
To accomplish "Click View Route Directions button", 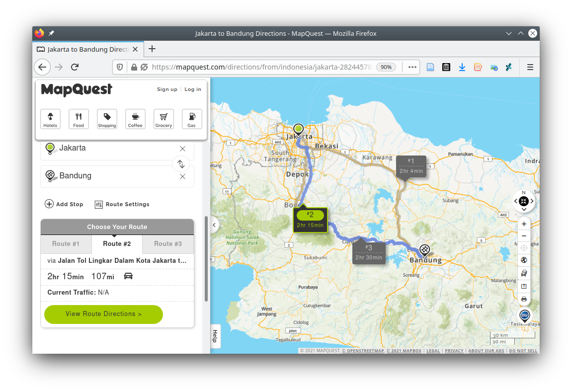I will pos(103,314).
